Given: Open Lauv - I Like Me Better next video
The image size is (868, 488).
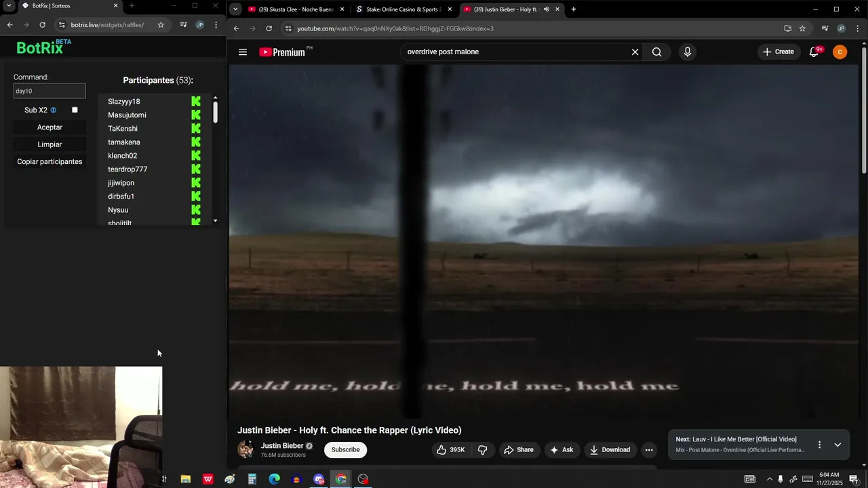Looking at the screenshot, I should point(736,439).
